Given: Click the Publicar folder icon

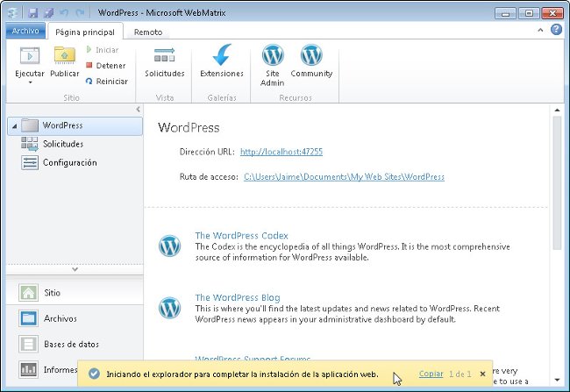Looking at the screenshot, I should (65, 55).
